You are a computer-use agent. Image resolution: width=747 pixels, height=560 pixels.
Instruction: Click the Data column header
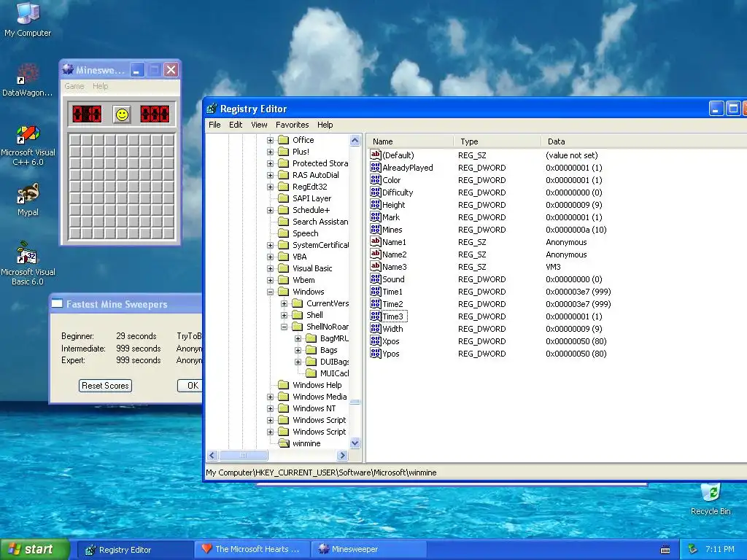[644, 141]
